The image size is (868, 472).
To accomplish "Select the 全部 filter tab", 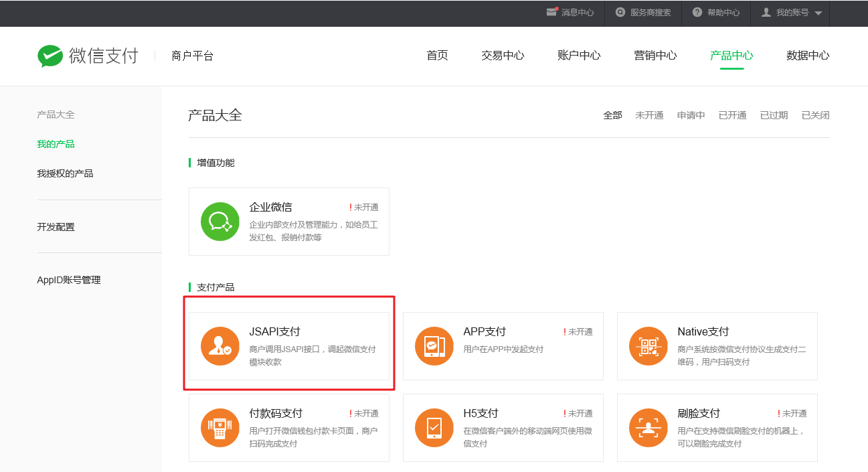I will tap(612, 115).
